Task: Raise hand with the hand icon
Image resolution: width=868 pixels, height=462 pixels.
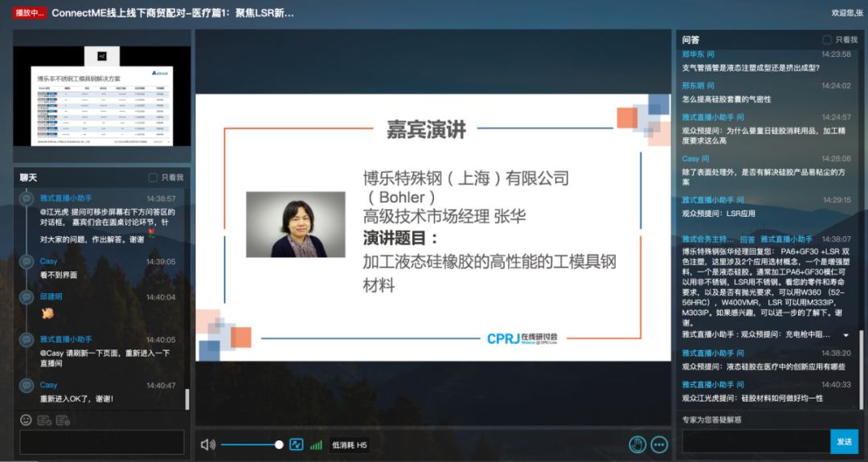Action: [x=637, y=444]
